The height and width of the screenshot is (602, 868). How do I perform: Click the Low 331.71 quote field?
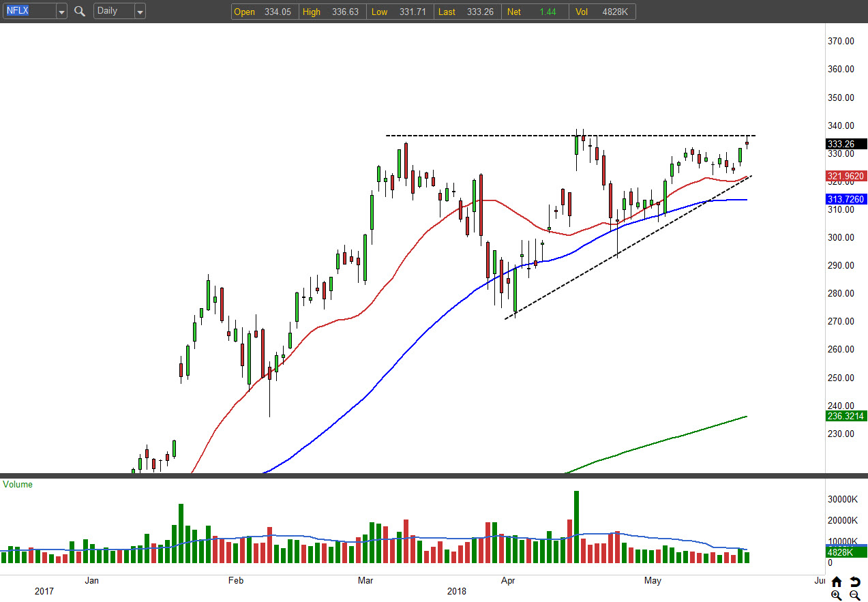[x=399, y=12]
